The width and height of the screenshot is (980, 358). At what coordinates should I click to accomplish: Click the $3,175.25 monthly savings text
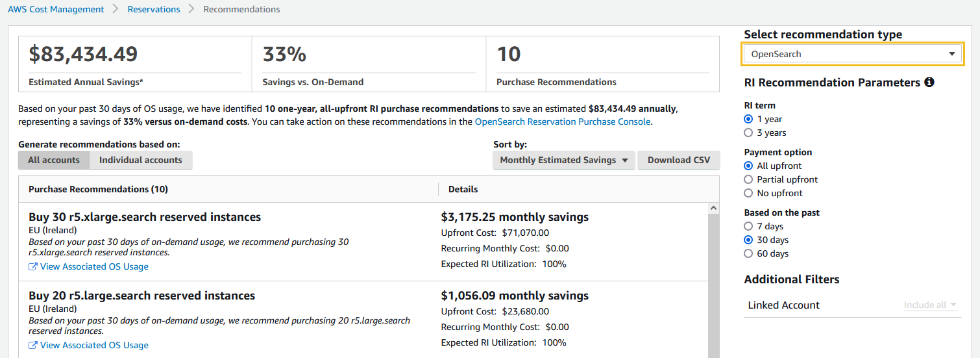pyautogui.click(x=515, y=217)
